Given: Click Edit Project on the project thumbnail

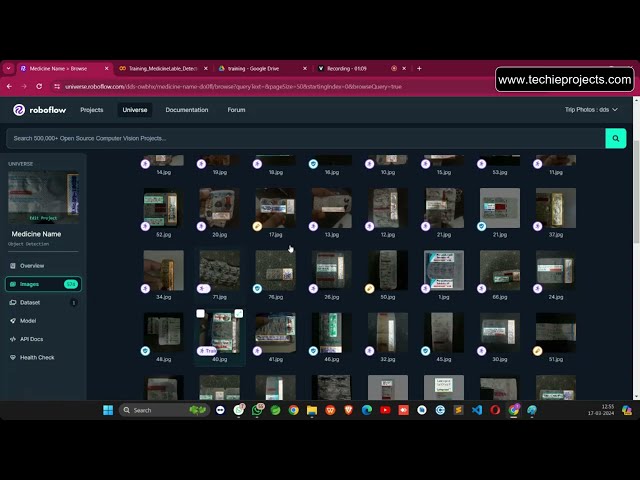Looking at the screenshot, I should coord(43,218).
